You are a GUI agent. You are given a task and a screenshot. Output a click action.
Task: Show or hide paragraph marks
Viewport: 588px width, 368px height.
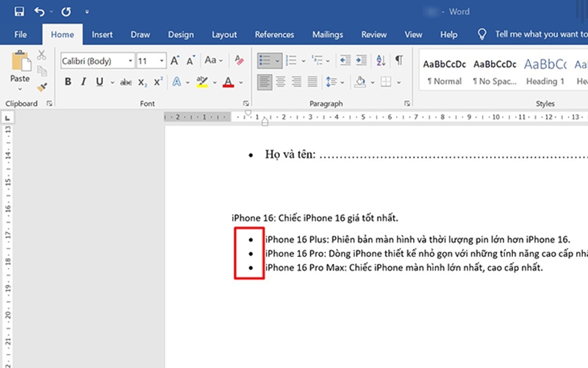pyautogui.click(x=399, y=60)
